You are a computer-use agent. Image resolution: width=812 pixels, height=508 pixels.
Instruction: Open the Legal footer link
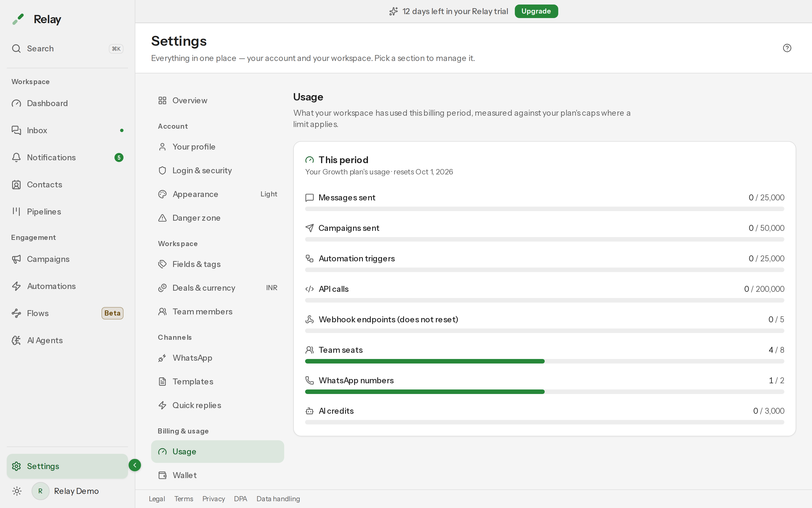pos(157,499)
